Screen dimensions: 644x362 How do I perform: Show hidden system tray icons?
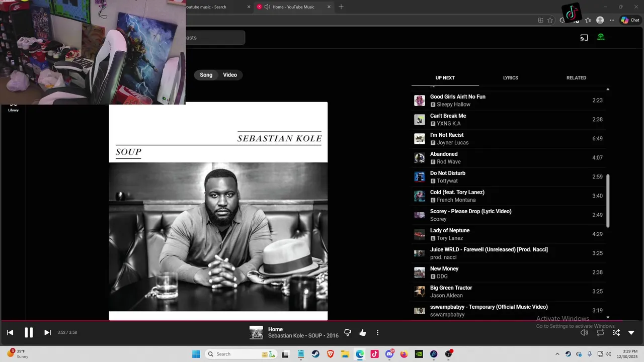557,354
